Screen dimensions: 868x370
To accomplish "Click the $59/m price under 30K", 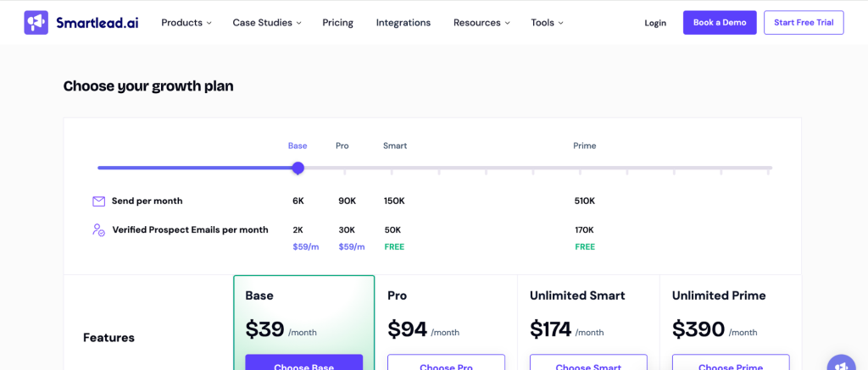I will [x=352, y=246].
